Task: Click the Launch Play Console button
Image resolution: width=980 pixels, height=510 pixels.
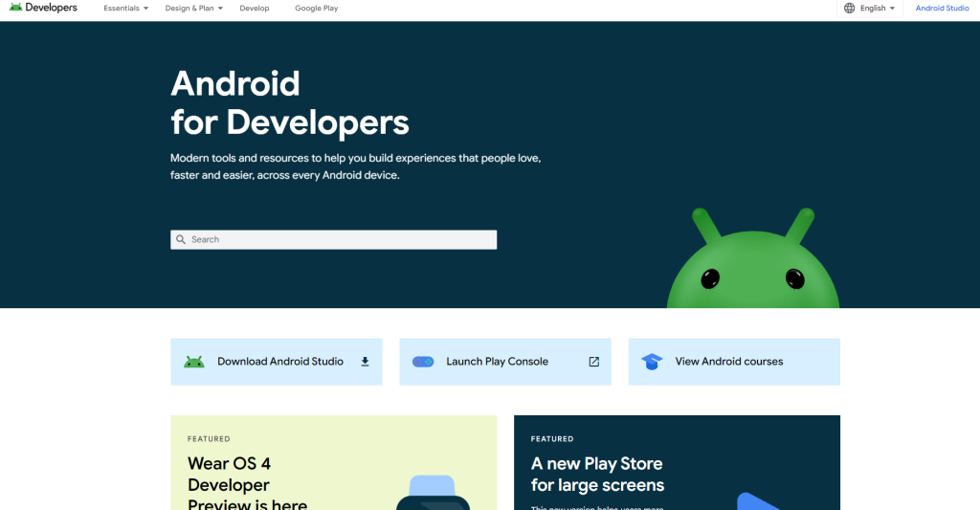Action: click(x=505, y=362)
